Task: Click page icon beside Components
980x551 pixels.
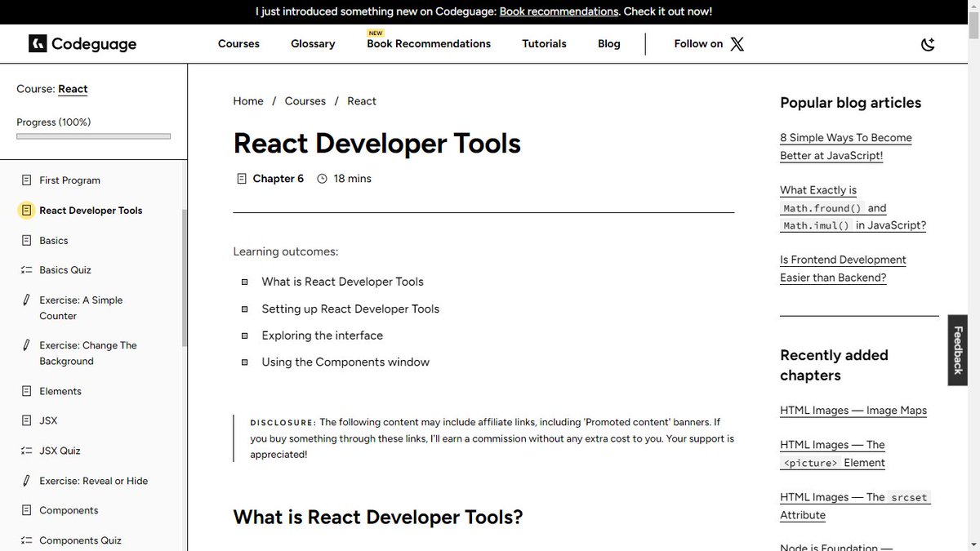Action: click(x=26, y=511)
